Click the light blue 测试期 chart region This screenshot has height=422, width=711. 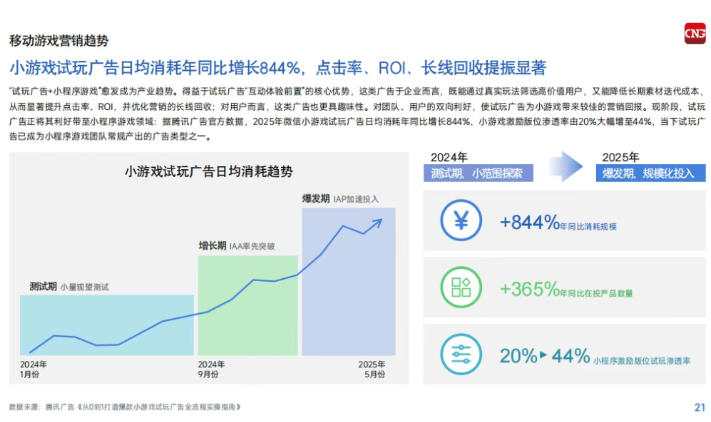(x=105, y=320)
